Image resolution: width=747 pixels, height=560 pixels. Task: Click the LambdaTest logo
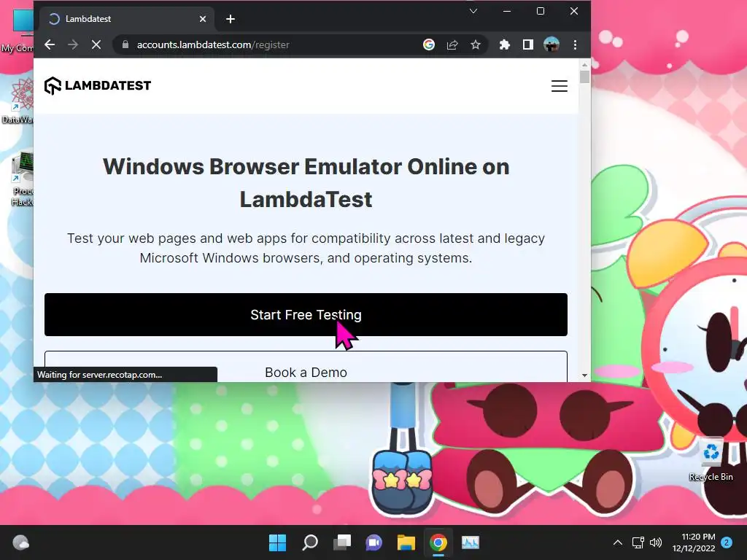pyautogui.click(x=98, y=86)
